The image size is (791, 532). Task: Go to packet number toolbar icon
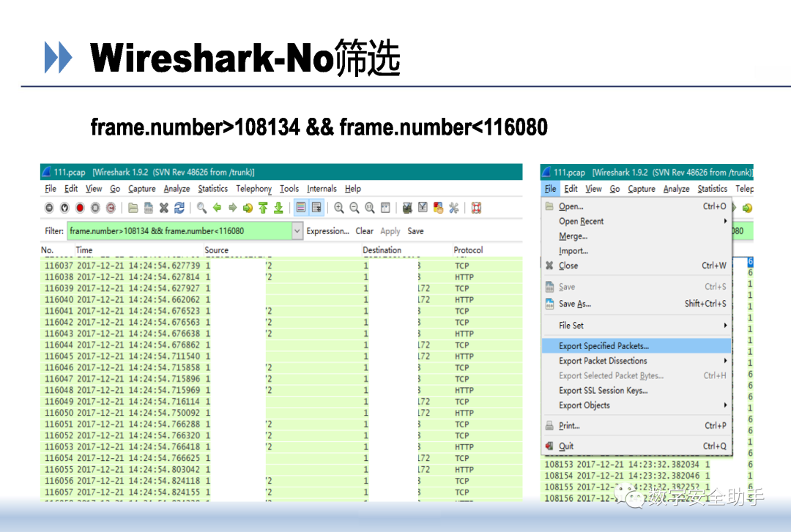tap(248, 208)
